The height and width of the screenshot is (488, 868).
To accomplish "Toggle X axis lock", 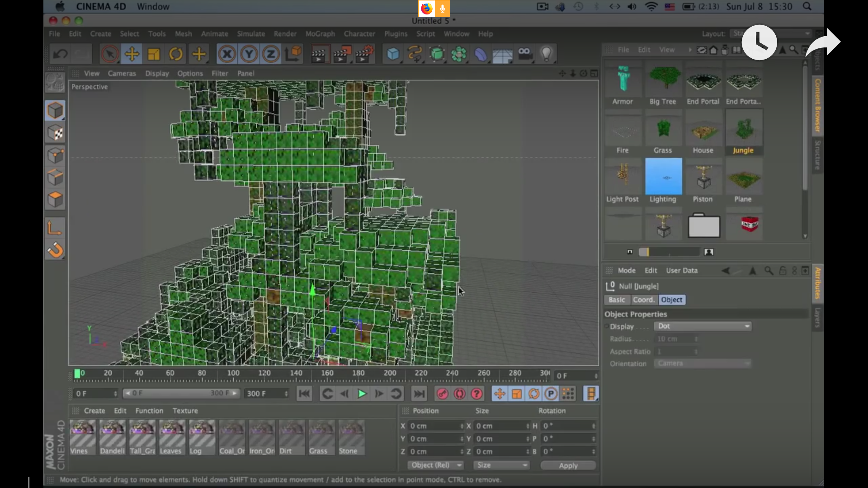I will click(x=227, y=54).
